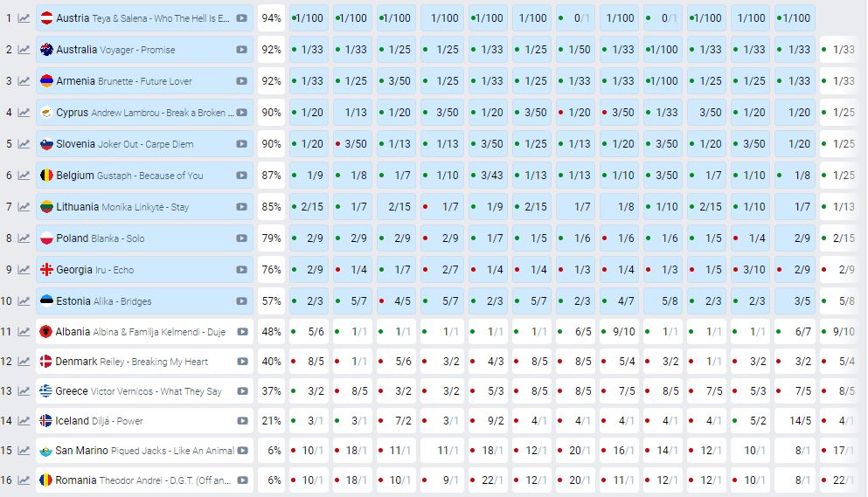
Task: Play the video for Denmark's Breaking My Heart
Action: (242, 362)
